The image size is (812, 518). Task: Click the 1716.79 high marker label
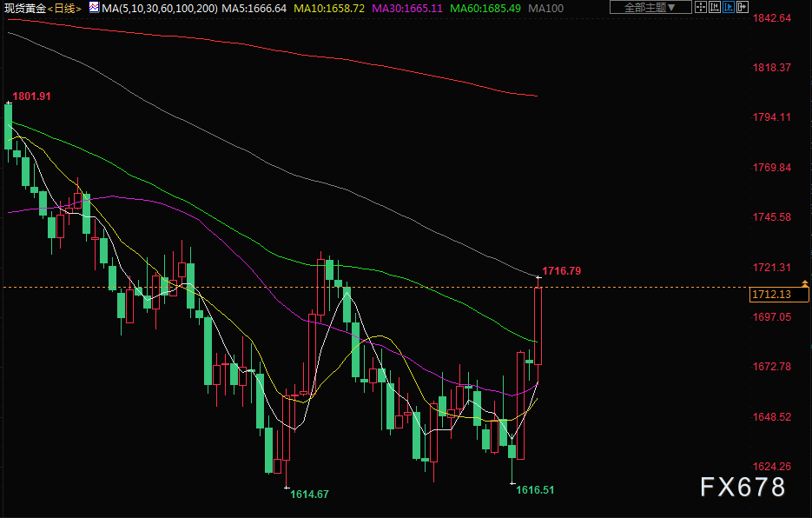click(x=561, y=270)
